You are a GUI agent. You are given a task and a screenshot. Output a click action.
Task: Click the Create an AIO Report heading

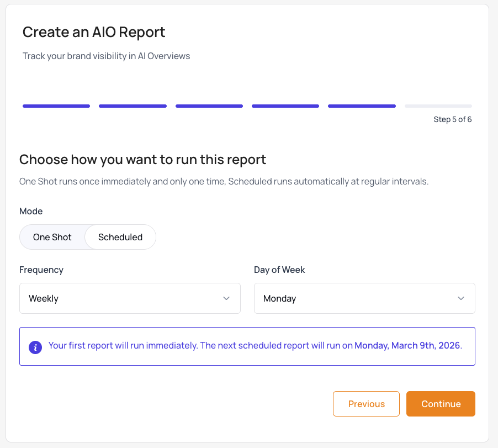click(94, 32)
